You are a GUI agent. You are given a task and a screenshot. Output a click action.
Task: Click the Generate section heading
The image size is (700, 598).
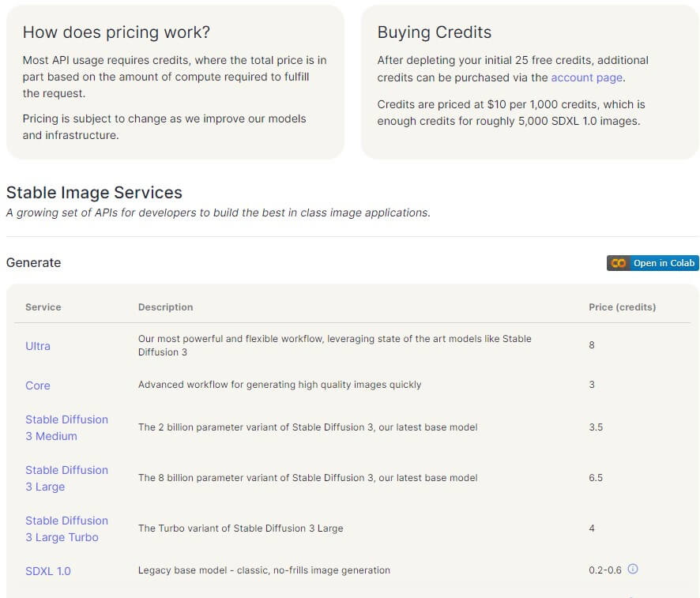click(33, 262)
